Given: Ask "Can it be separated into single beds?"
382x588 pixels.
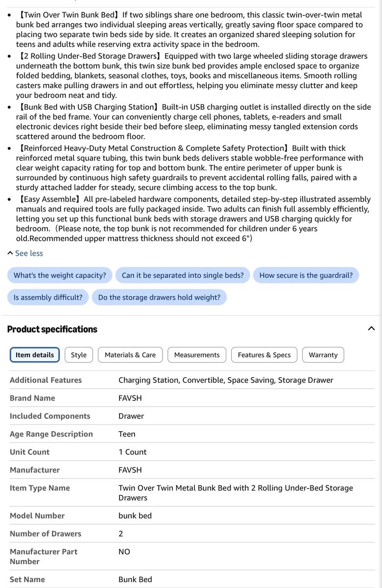Looking at the screenshot, I should 183,275.
